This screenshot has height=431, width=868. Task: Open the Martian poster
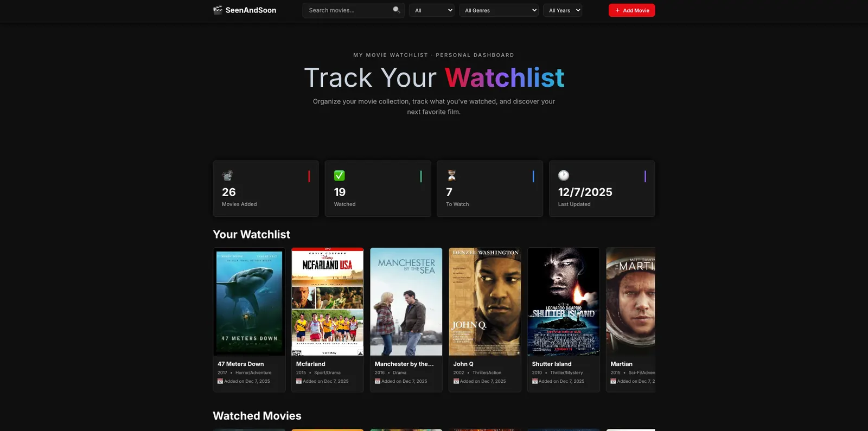[631, 302]
